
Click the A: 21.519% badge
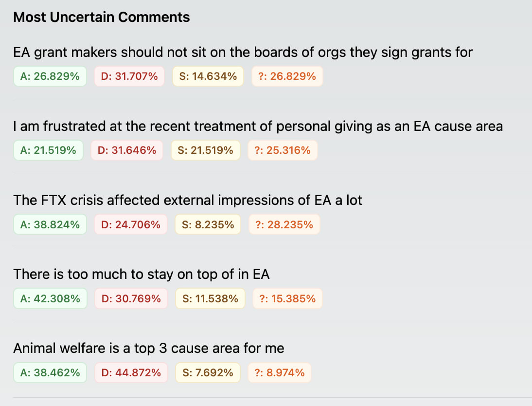point(48,150)
